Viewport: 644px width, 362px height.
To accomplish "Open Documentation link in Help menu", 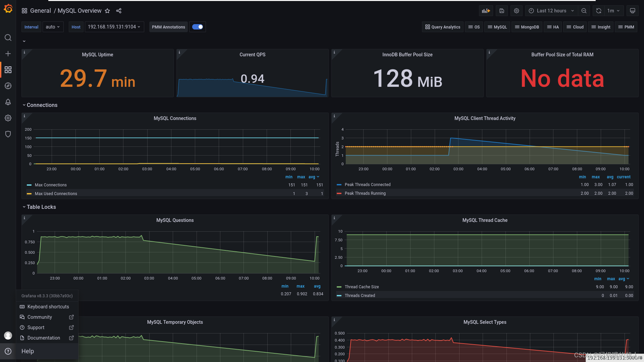I will click(47, 338).
